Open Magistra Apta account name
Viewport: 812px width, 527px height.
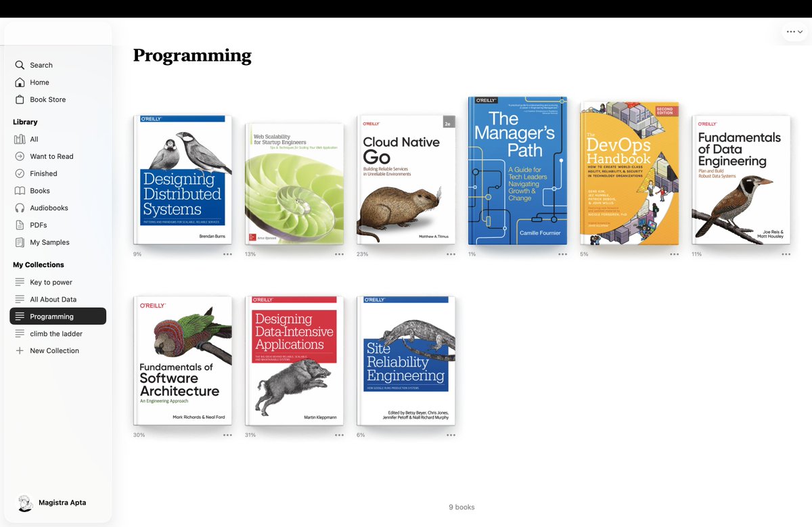click(62, 503)
